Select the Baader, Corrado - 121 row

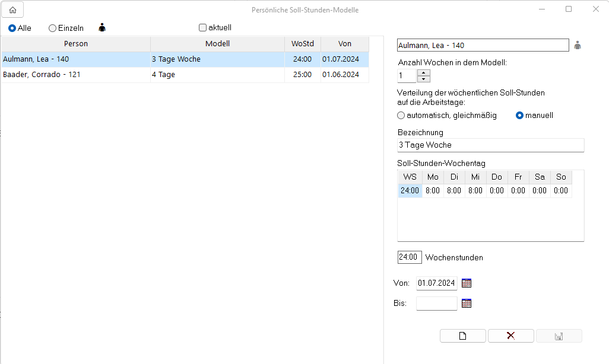point(76,75)
